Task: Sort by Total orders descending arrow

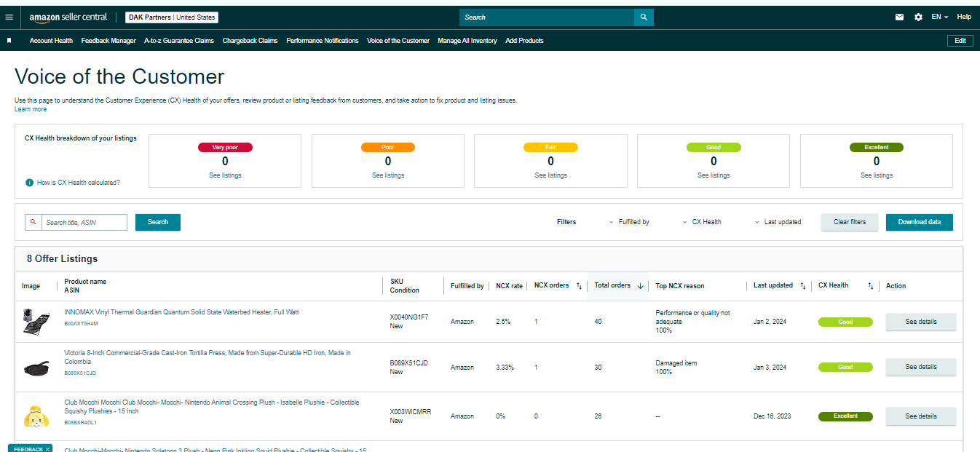Action: coord(640,286)
